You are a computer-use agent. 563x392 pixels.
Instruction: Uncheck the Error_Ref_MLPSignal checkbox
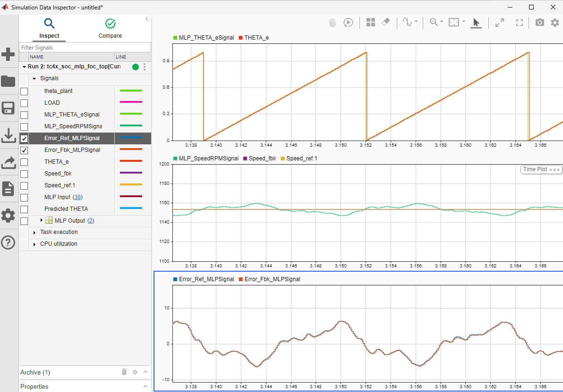click(24, 138)
